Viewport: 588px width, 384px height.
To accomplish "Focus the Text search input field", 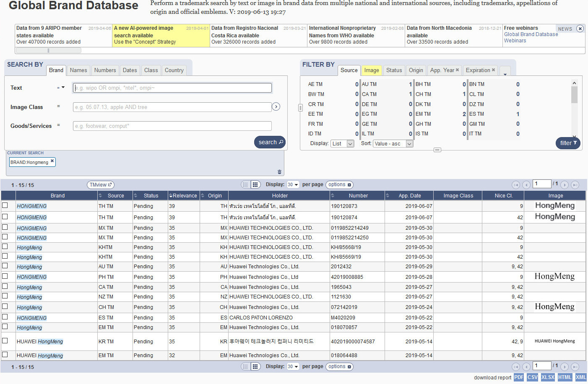I will [172, 88].
